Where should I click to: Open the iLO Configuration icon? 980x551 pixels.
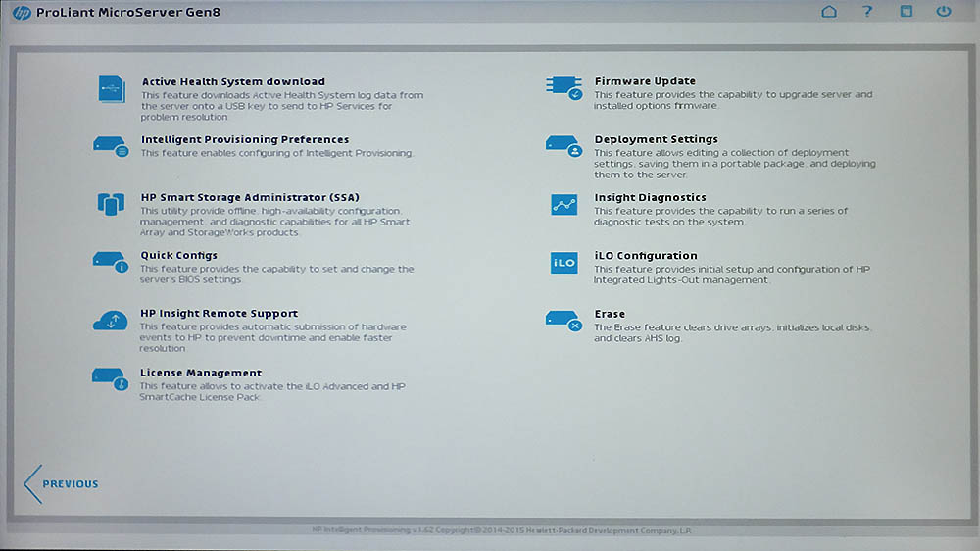pos(563,263)
